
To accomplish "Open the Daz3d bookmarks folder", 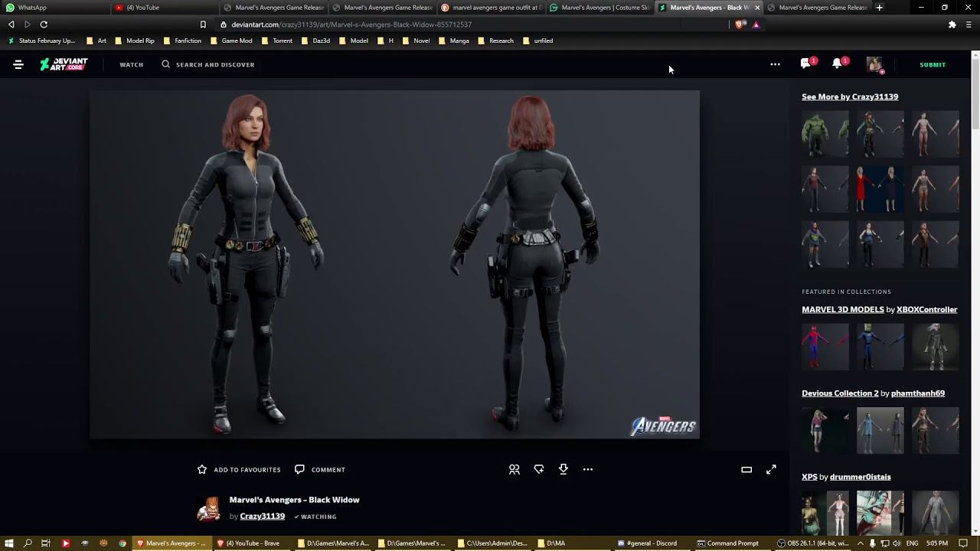I will 316,41.
